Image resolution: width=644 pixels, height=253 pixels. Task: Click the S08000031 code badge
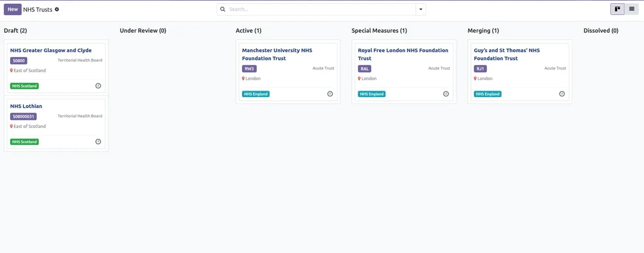23,116
